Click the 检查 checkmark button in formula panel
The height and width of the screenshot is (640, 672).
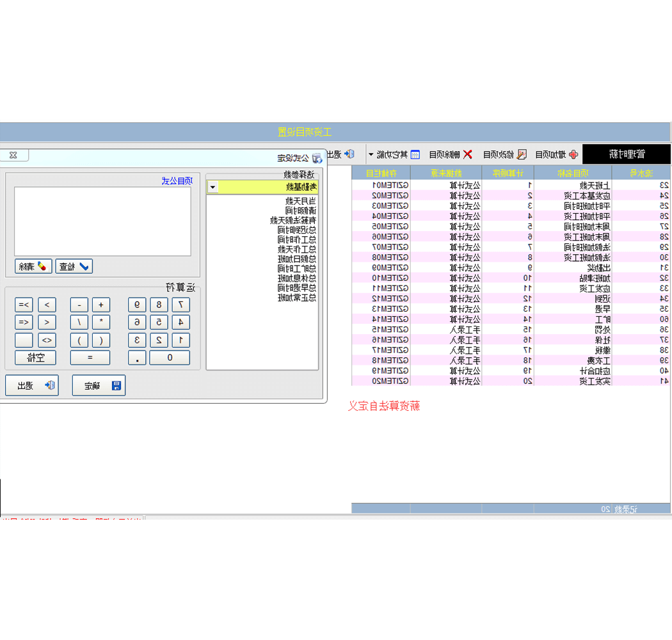click(74, 266)
